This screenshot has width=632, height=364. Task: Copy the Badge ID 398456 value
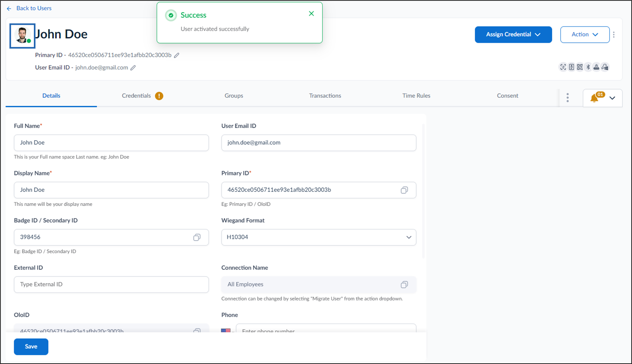point(197,237)
